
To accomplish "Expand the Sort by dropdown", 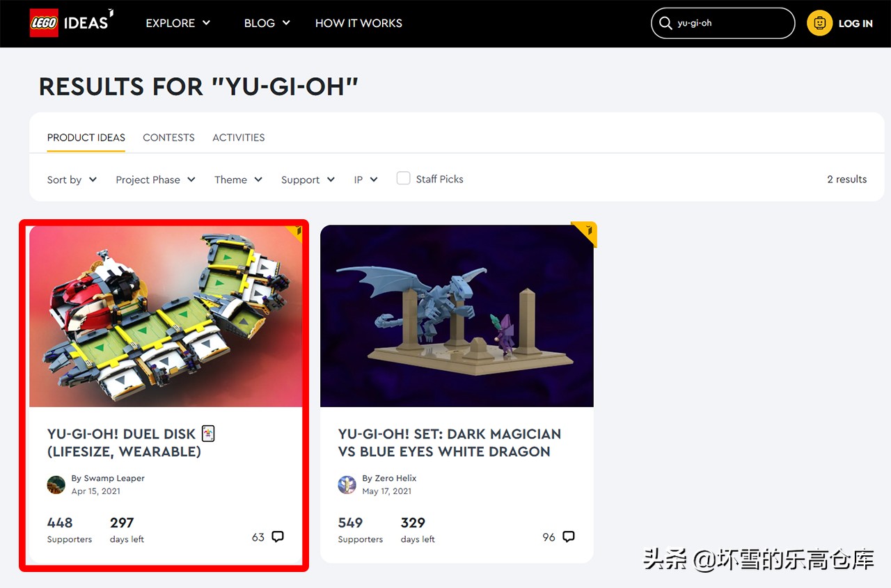I will coord(72,180).
